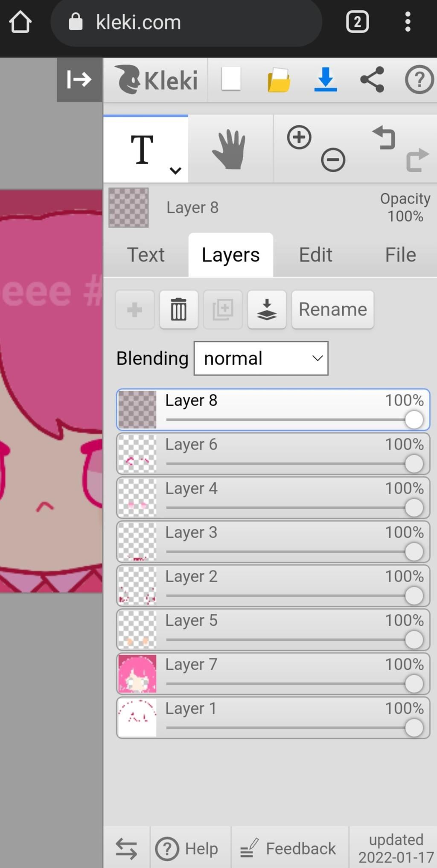Collapse the side panel with the arrow icon
Viewport: 437px width, 868px height.
[x=79, y=80]
